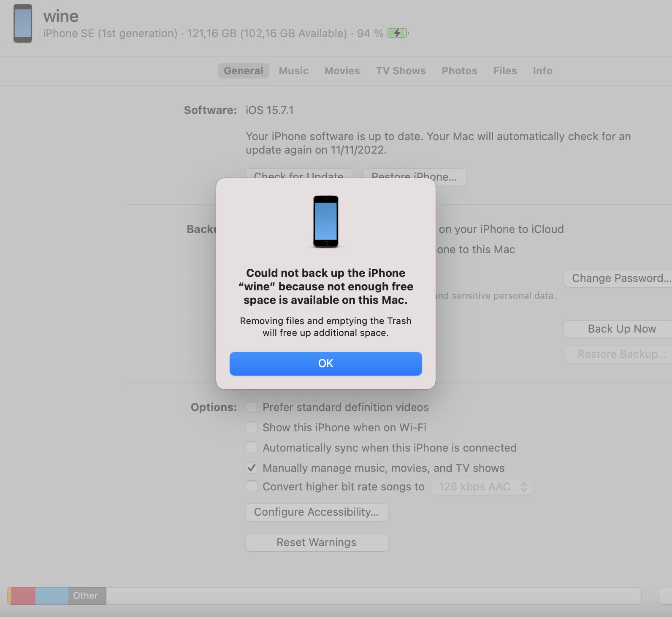The height and width of the screenshot is (617, 672).
Task: Click Change Password… button
Action: pyautogui.click(x=618, y=279)
